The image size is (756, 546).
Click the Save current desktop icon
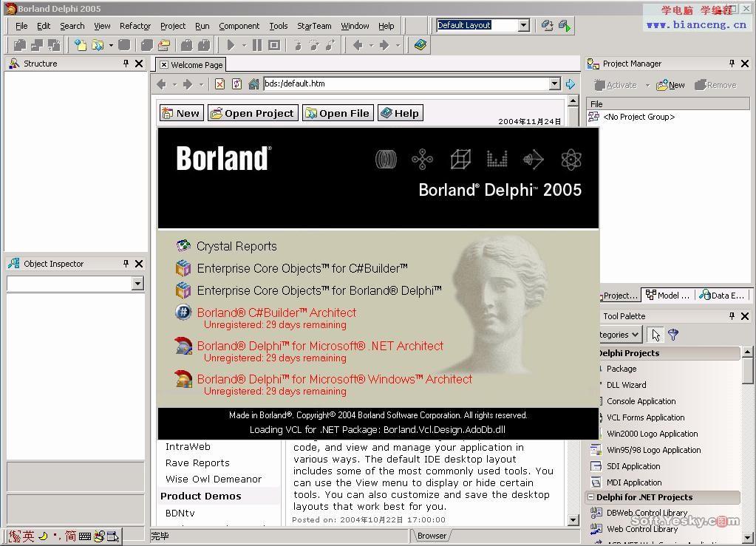pos(547,26)
